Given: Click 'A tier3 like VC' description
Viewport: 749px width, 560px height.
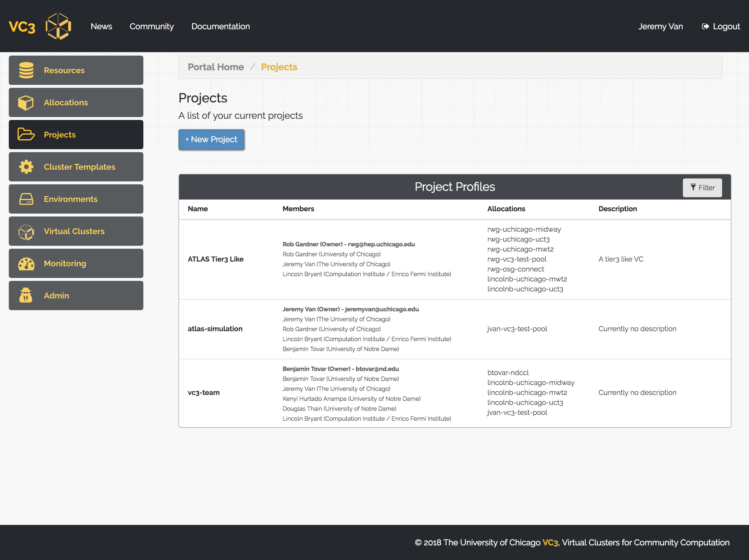Looking at the screenshot, I should point(621,259).
